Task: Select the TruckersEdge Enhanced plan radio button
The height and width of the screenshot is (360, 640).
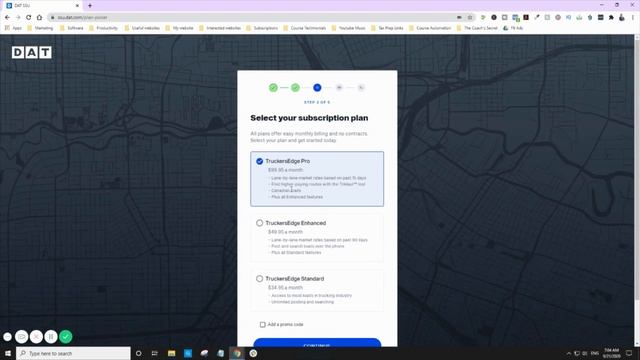Action: pyautogui.click(x=260, y=223)
